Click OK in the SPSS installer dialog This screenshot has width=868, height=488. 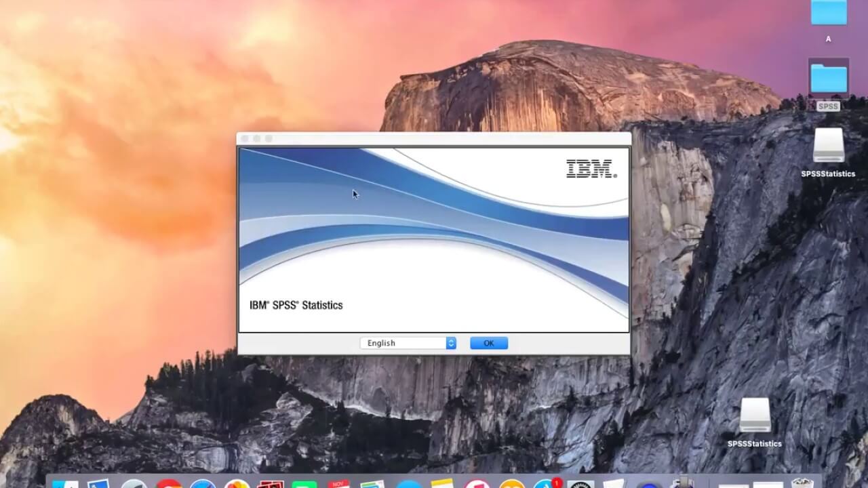tap(488, 343)
